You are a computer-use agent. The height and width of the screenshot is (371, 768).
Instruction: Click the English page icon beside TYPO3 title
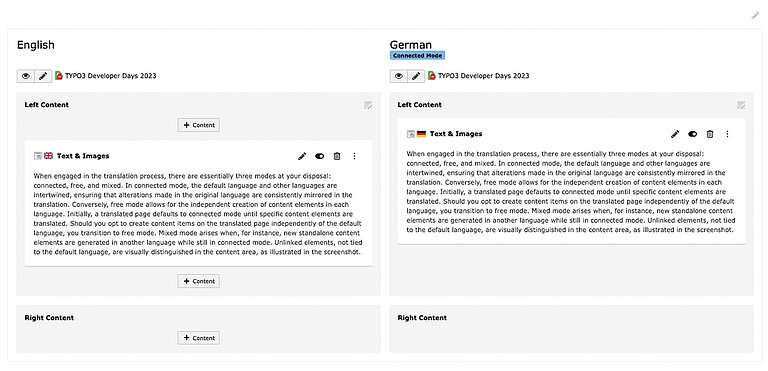click(x=59, y=75)
